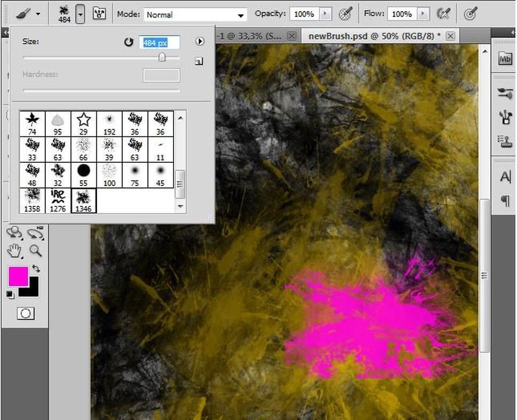Close the newBrush.psd document tab
The height and width of the screenshot is (420, 517).
pyautogui.click(x=450, y=36)
